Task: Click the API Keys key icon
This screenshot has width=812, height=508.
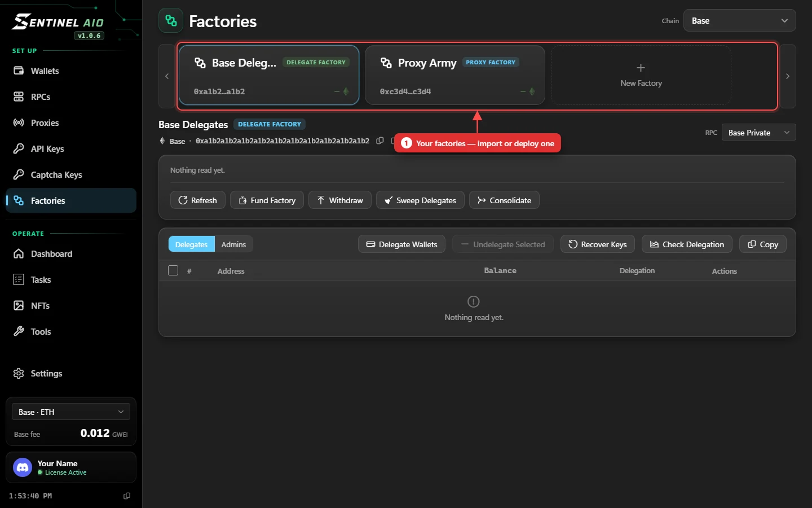Action: (19, 149)
